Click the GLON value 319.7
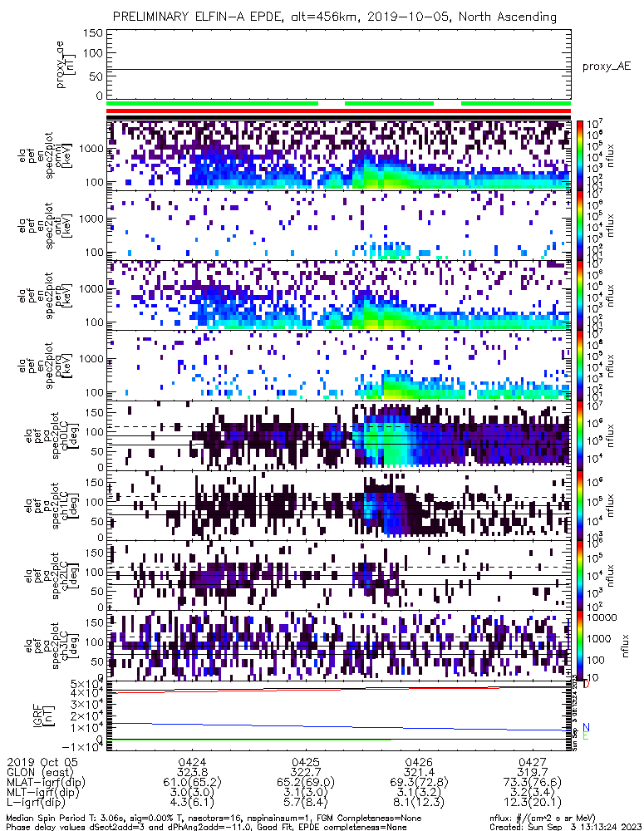Viewport: 644px width, 831px height. click(533, 773)
